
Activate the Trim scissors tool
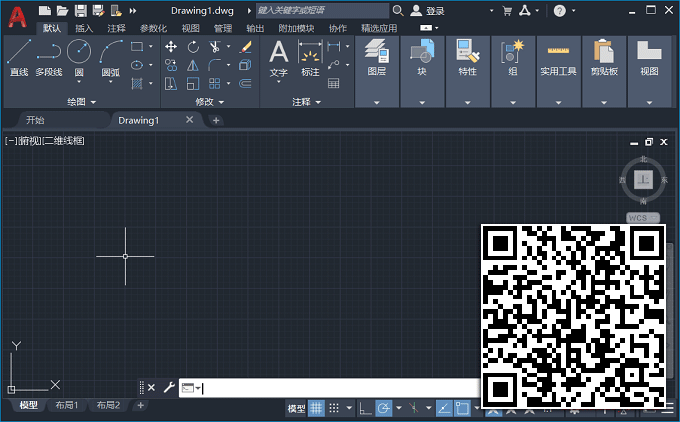[x=214, y=46]
